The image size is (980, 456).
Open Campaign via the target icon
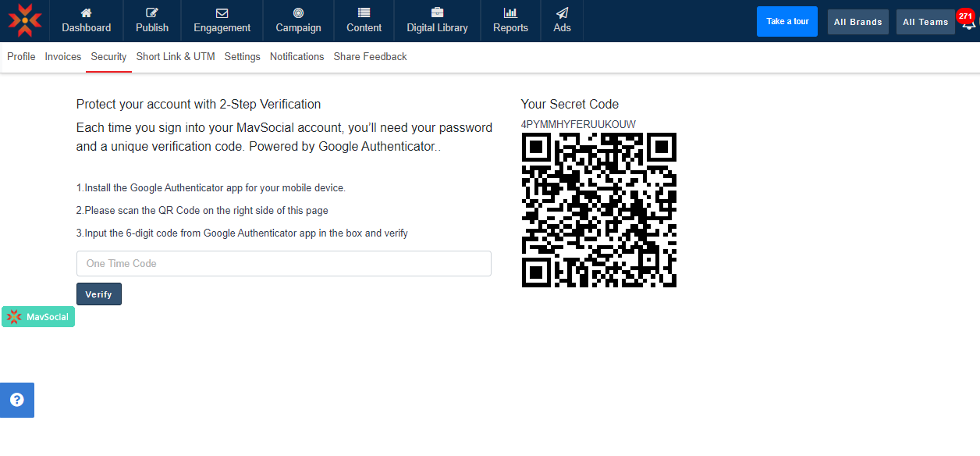[x=298, y=12]
